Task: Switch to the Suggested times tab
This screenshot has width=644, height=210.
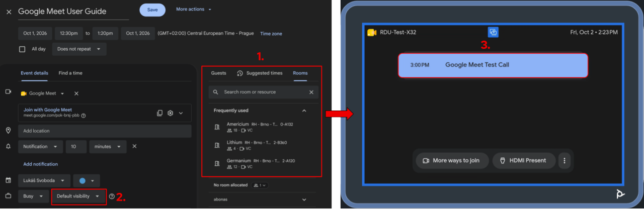Action: [260, 73]
